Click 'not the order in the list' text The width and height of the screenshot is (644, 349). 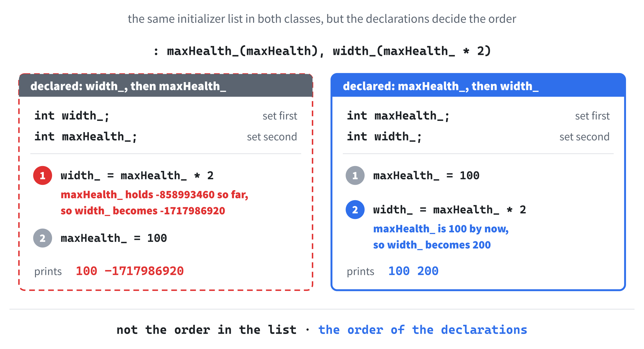[x=207, y=330]
